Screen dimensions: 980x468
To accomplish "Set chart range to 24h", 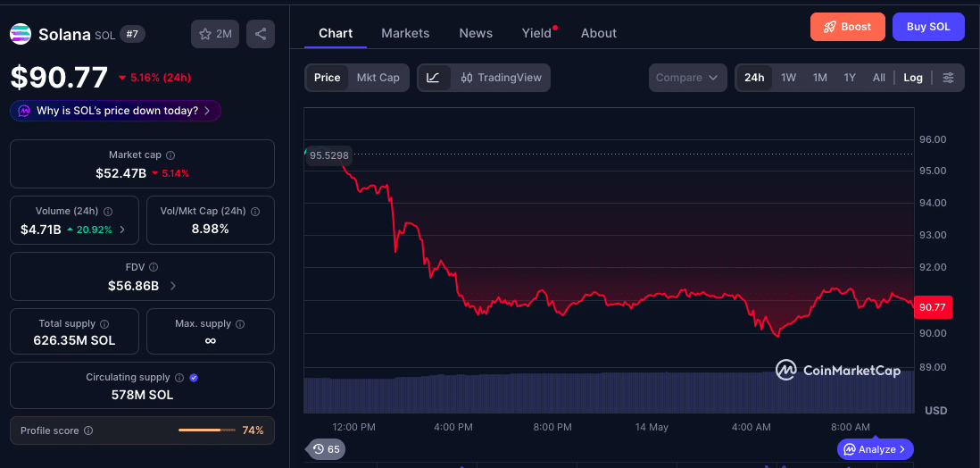I will (x=754, y=78).
